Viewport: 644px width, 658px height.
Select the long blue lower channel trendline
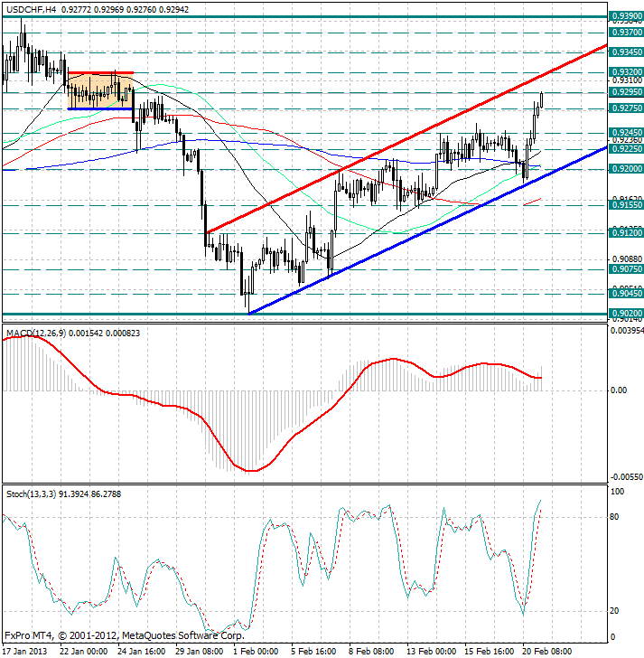[427, 230]
